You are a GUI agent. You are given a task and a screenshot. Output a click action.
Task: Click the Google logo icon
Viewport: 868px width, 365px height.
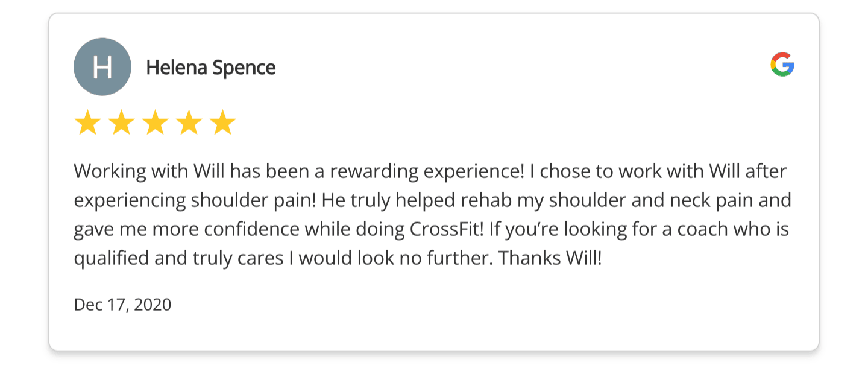tap(782, 65)
